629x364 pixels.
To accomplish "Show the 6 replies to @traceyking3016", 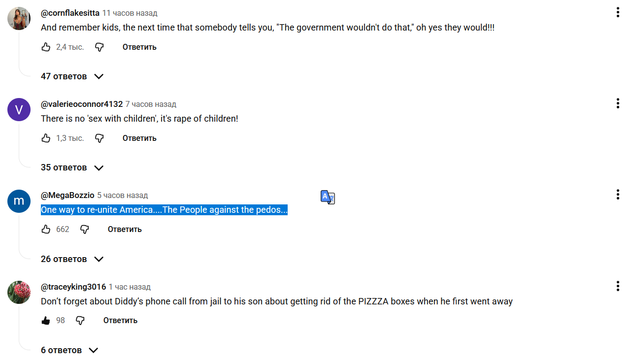I will click(x=69, y=350).
